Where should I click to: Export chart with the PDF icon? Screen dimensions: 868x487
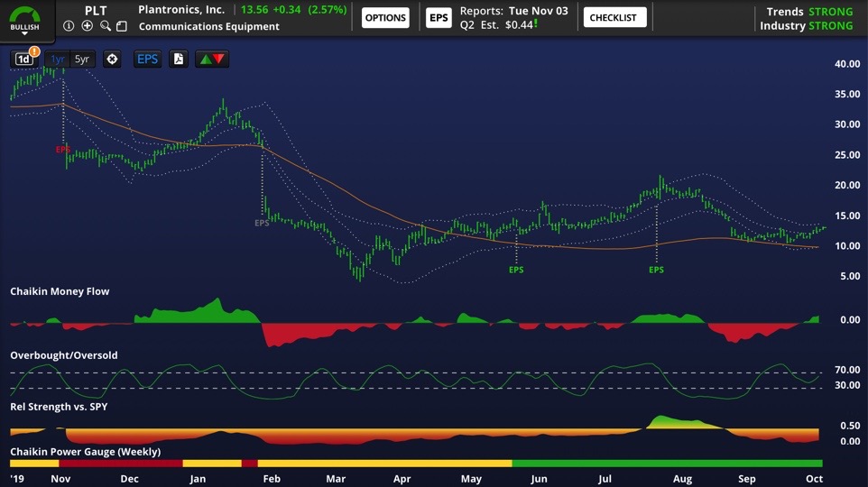[x=179, y=60]
